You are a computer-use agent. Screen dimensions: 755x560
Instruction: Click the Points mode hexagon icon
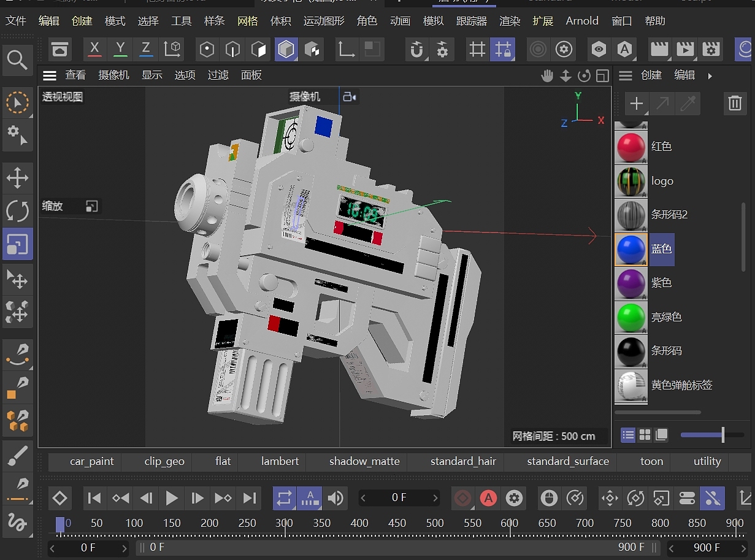[x=207, y=50]
